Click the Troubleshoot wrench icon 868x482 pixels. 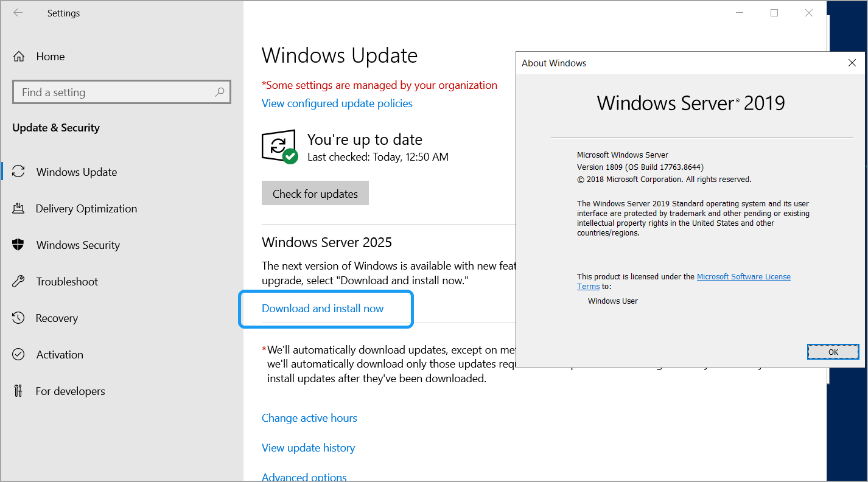click(18, 281)
